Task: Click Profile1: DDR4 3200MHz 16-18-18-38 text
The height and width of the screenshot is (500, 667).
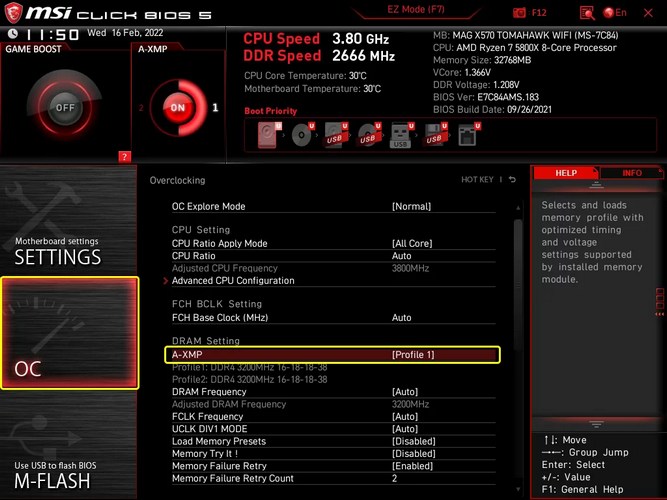Action: coord(250,367)
